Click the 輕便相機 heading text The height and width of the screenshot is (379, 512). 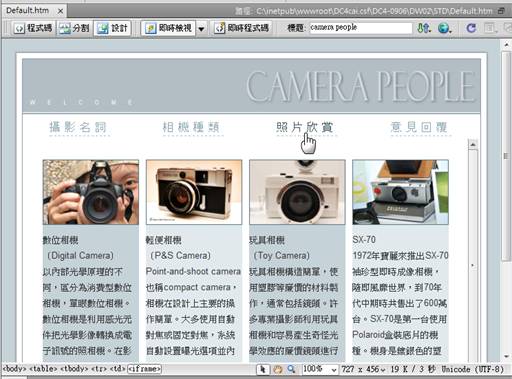(164, 240)
